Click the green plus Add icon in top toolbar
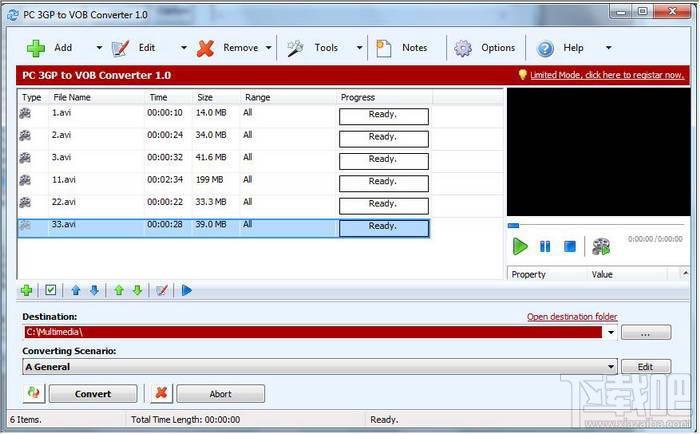The height and width of the screenshot is (434, 700). tap(36, 48)
